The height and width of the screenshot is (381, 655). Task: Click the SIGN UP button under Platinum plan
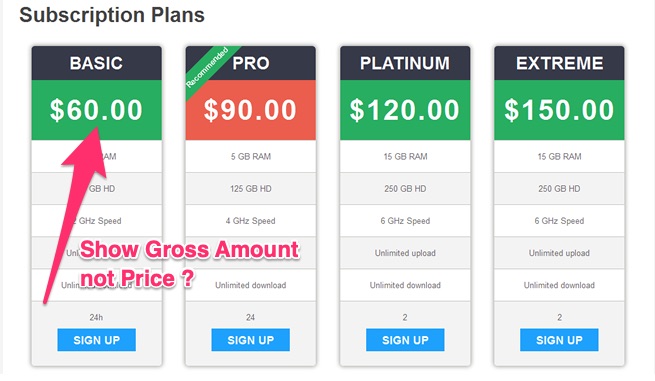[405, 340]
